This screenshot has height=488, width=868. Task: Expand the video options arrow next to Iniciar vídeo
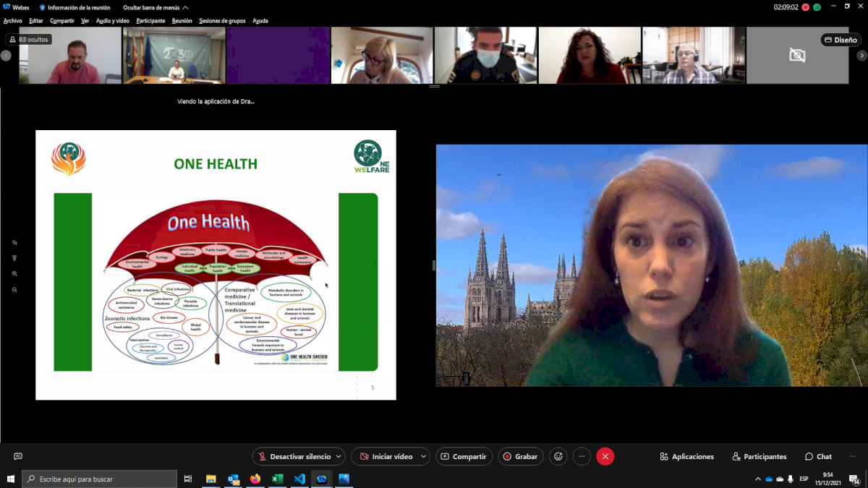(x=423, y=457)
